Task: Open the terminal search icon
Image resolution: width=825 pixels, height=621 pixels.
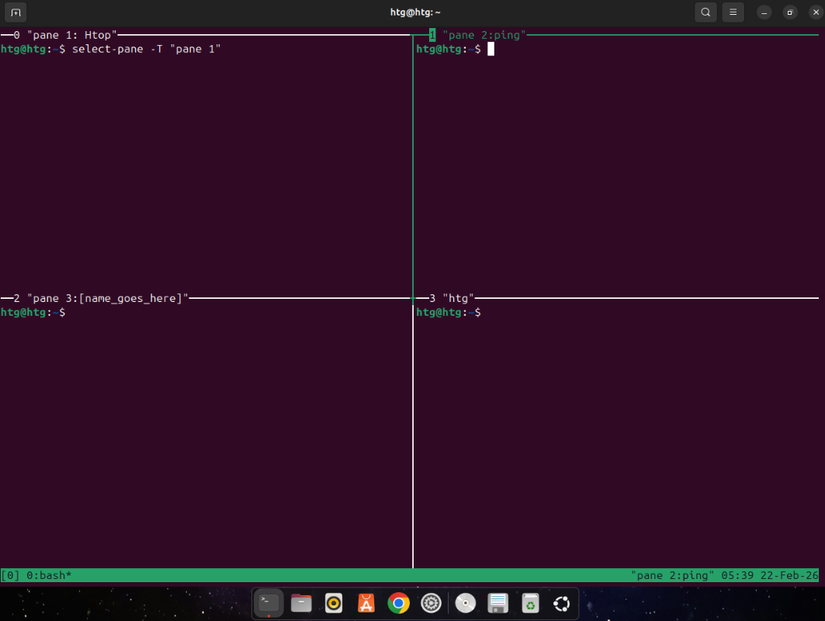Action: coord(705,12)
